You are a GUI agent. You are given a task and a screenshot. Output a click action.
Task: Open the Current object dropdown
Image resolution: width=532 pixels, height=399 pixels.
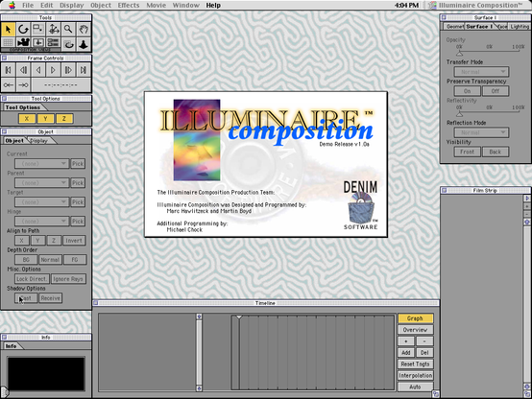pyautogui.click(x=42, y=164)
